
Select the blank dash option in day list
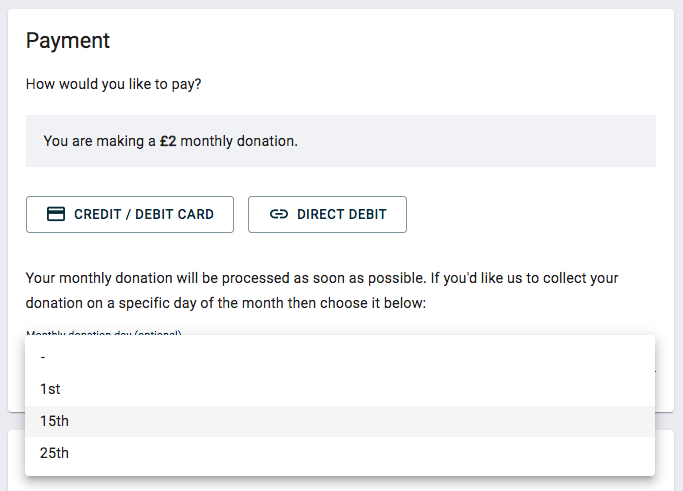click(x=42, y=357)
